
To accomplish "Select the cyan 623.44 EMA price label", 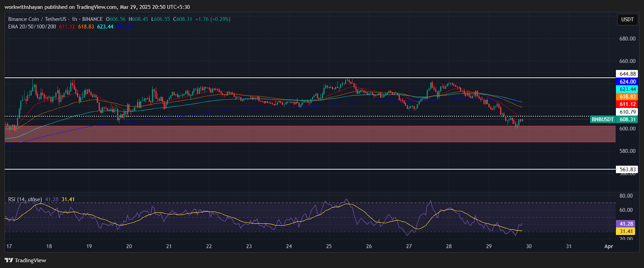I will 627,89.
